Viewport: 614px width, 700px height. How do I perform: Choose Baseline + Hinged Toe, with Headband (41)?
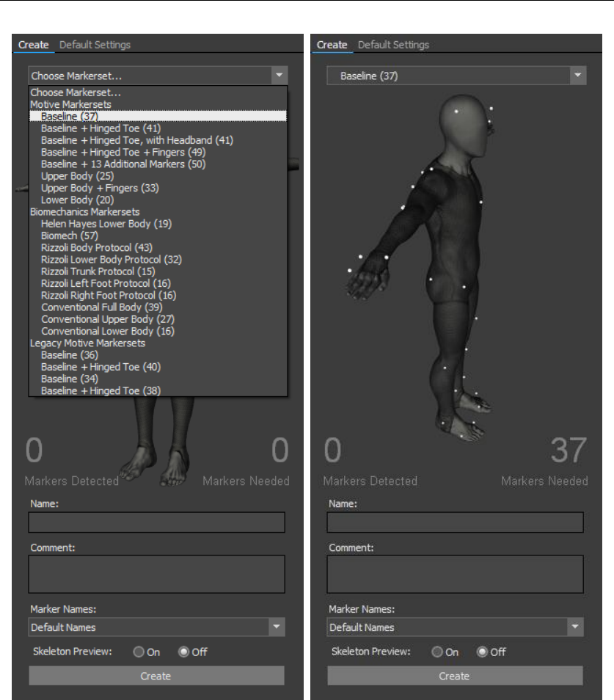pos(137,140)
